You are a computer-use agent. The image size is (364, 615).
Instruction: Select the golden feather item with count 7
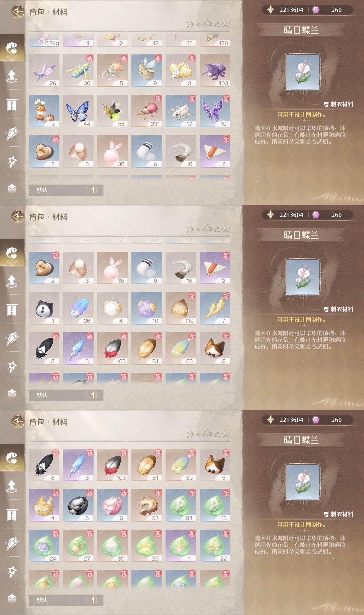215,308
